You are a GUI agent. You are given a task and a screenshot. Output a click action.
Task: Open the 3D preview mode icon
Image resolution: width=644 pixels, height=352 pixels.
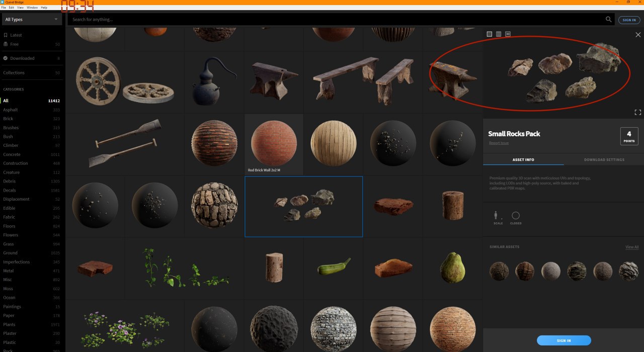tap(508, 34)
